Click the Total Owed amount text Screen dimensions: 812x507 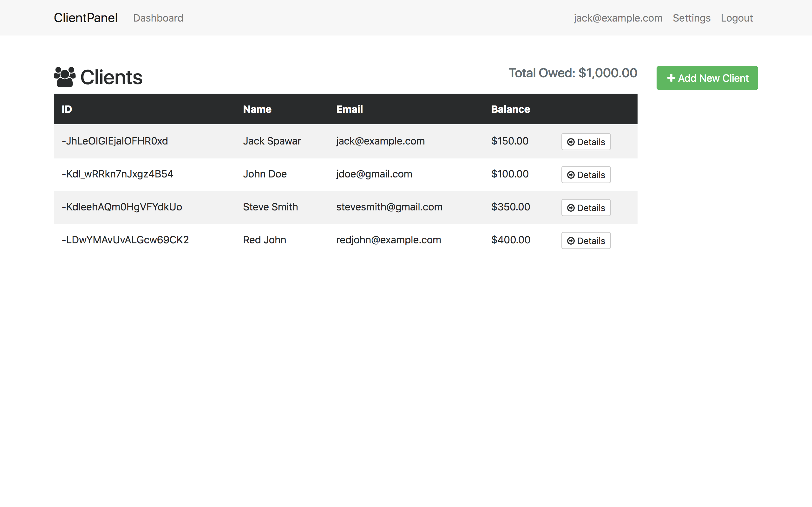point(573,73)
